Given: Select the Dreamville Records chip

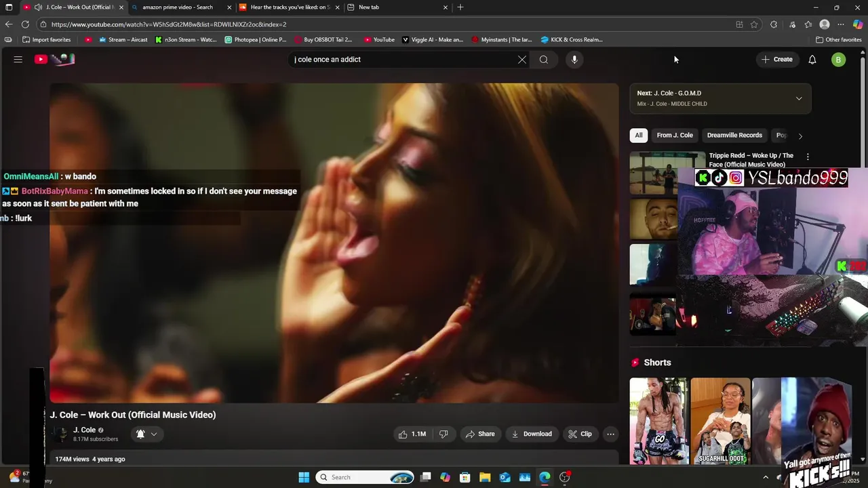Looking at the screenshot, I should (x=734, y=136).
